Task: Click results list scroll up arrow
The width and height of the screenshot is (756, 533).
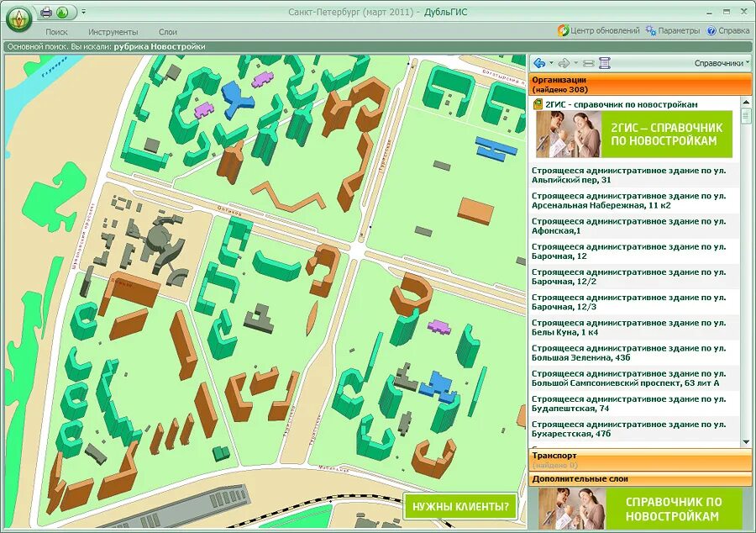Action: (x=747, y=103)
